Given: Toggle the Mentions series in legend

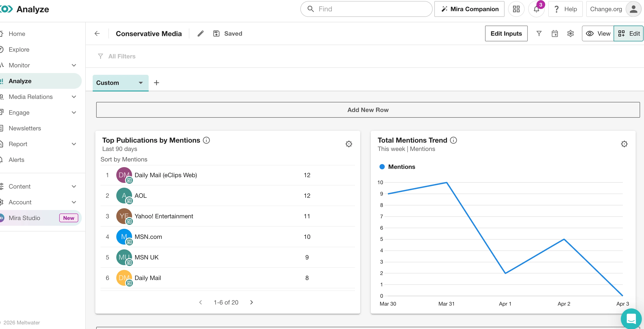Looking at the screenshot, I should 397,167.
